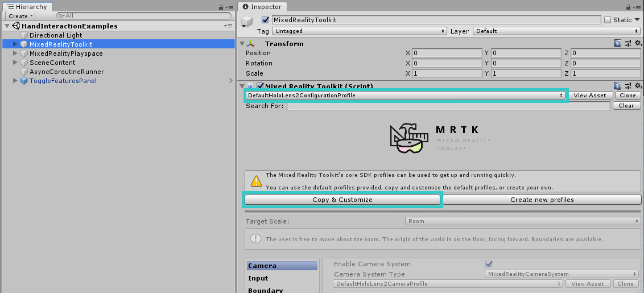Click Clone for camera profile
The height and width of the screenshot is (293, 644).
point(626,283)
